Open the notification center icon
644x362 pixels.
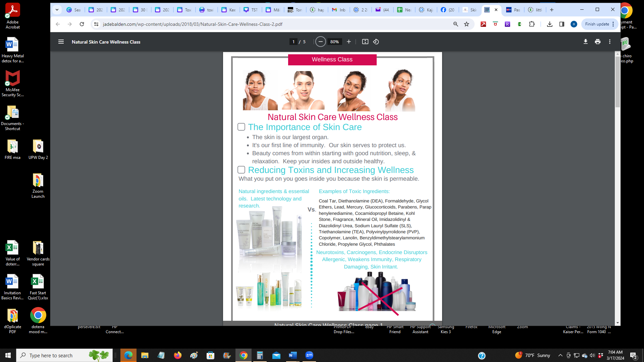[x=633, y=355]
